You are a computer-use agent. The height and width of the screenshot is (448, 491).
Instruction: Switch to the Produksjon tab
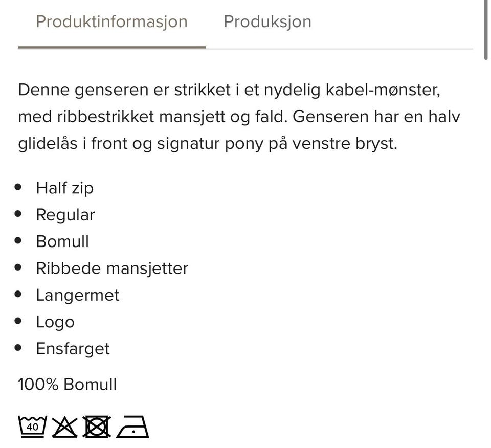coord(266,21)
